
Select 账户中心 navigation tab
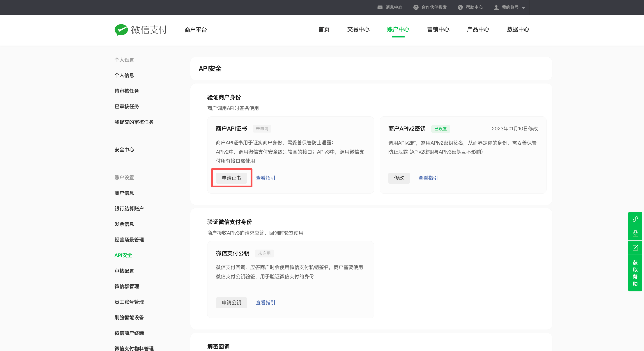[x=398, y=29]
